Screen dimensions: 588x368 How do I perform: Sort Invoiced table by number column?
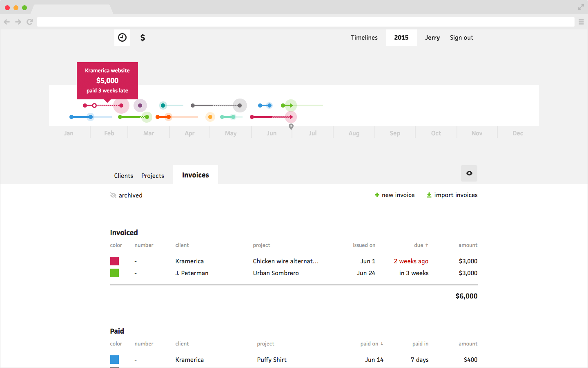click(144, 245)
